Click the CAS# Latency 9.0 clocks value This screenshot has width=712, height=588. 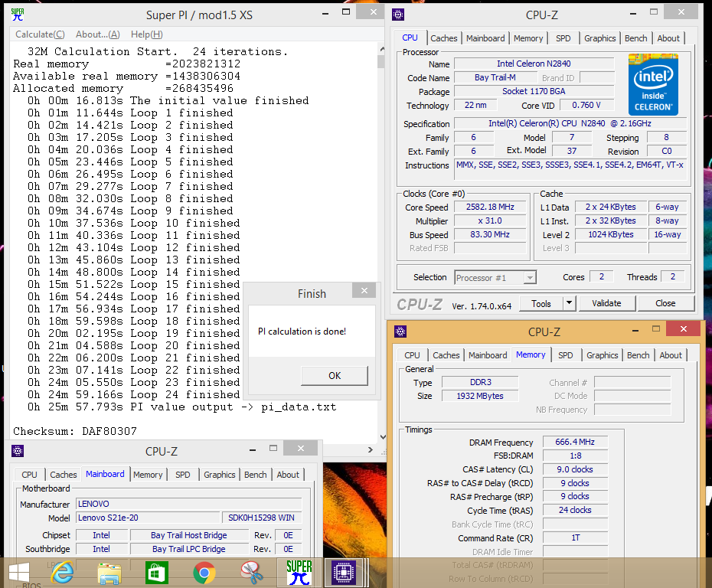click(x=575, y=469)
